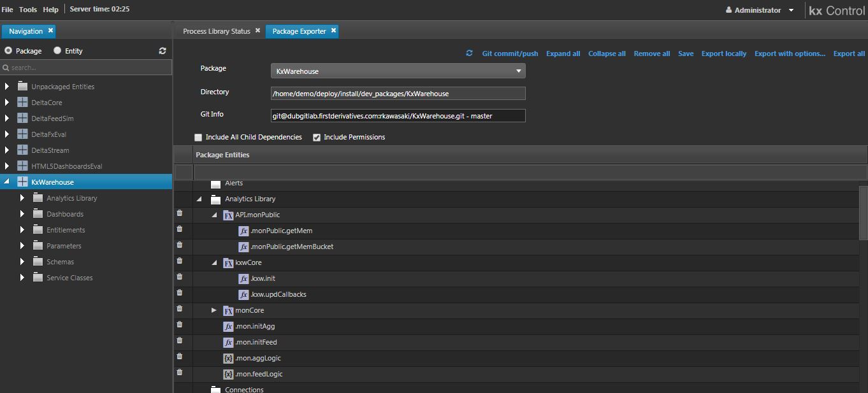Open the Tools menu
Image resolution: width=868 pixels, height=393 pixels.
point(28,10)
